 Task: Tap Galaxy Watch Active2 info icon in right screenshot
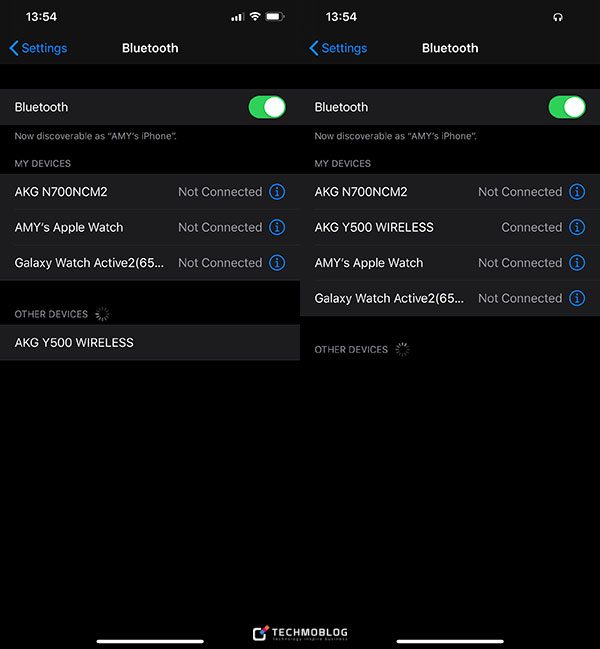tap(577, 298)
